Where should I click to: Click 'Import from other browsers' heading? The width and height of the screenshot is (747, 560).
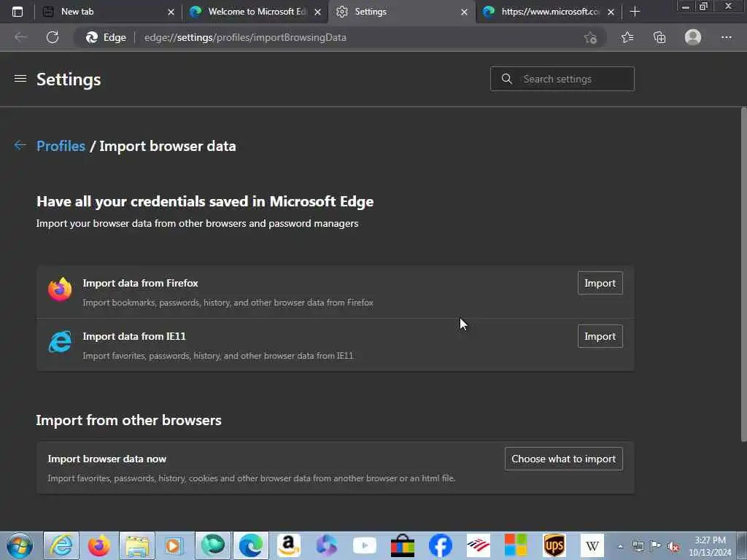128,420
